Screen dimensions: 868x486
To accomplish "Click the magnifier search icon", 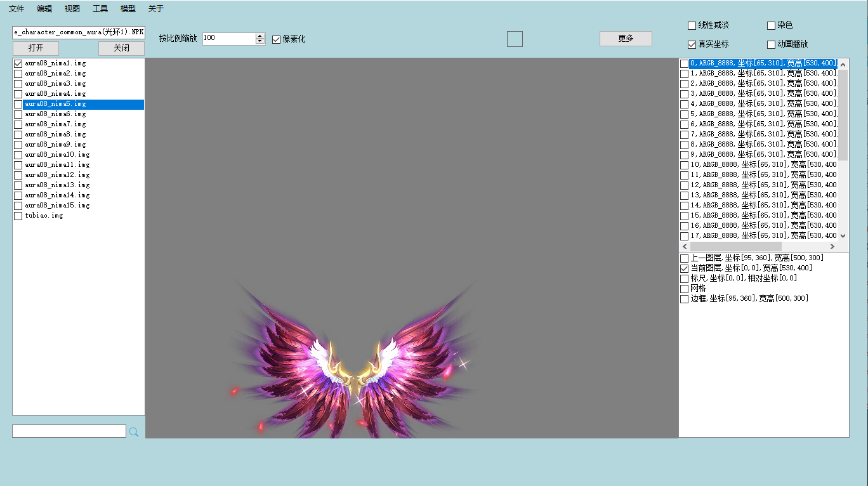I will [134, 432].
